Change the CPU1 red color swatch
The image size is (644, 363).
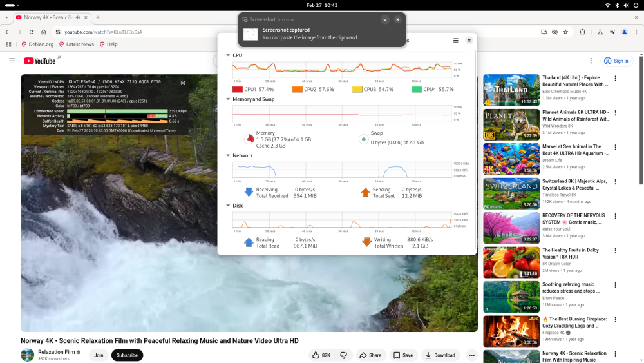click(238, 89)
